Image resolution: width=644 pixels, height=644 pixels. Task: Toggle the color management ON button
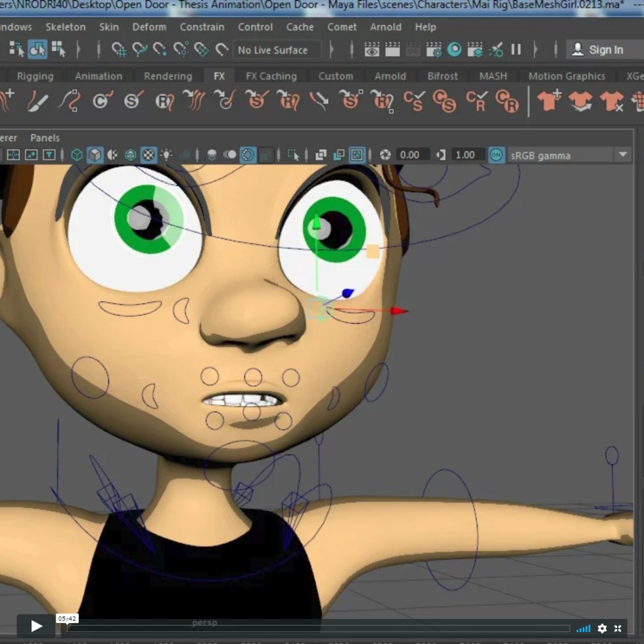(x=497, y=155)
